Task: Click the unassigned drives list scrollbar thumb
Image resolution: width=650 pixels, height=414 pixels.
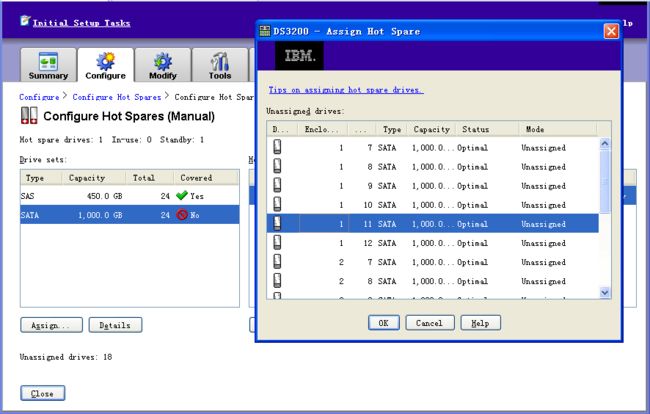Action: [604, 182]
